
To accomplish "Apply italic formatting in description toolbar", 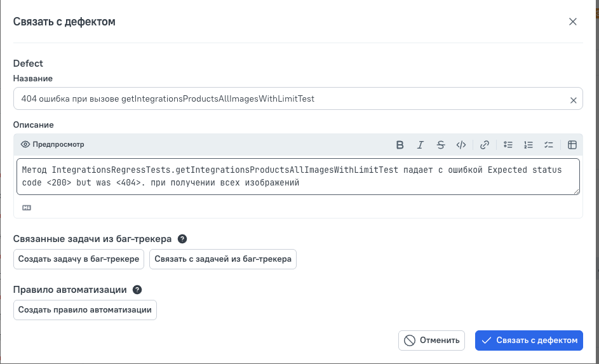I will click(x=421, y=145).
